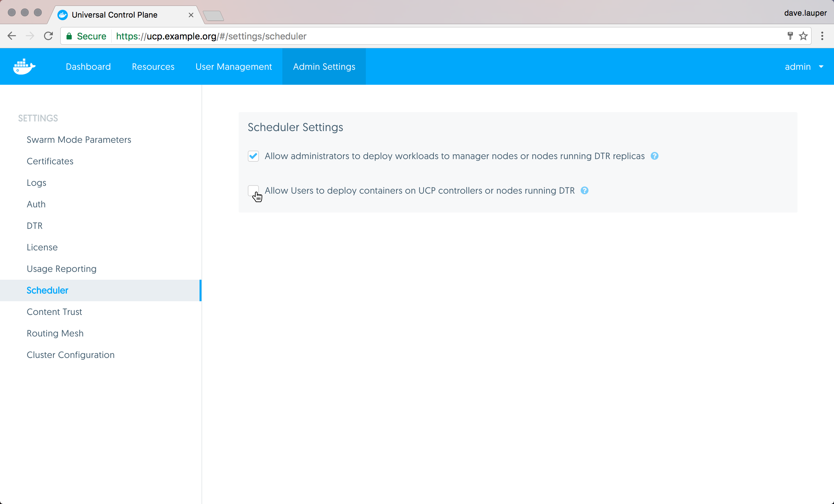Viewport: 834px width, 504px height.
Task: Open the Dashboard tab
Action: (88, 67)
